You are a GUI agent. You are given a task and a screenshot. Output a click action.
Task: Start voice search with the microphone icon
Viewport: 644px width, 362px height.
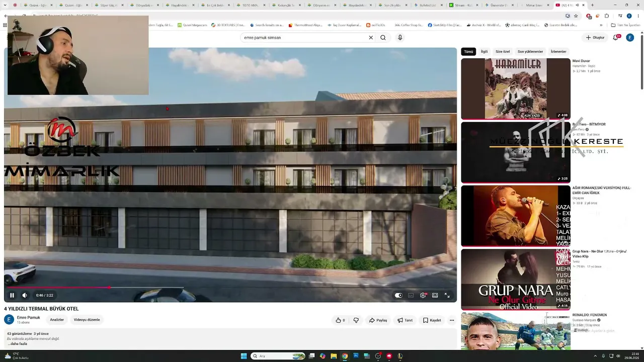(x=400, y=38)
